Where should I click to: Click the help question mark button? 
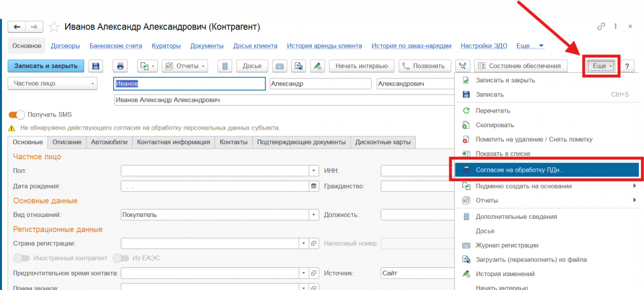[627, 66]
